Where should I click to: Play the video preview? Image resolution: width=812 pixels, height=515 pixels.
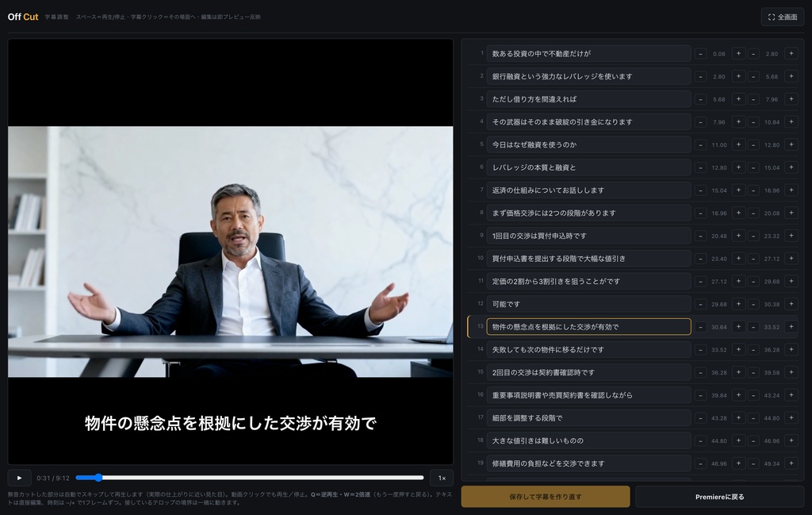coord(19,478)
